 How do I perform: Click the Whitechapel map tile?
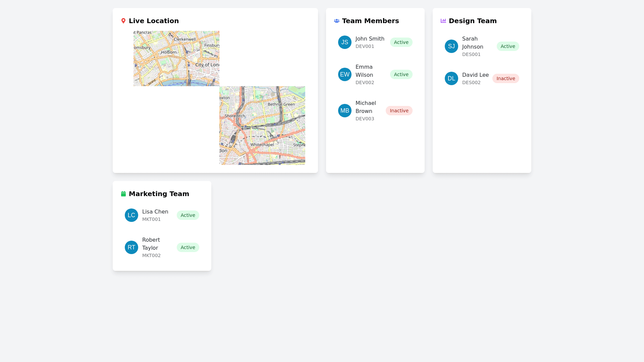262,126
